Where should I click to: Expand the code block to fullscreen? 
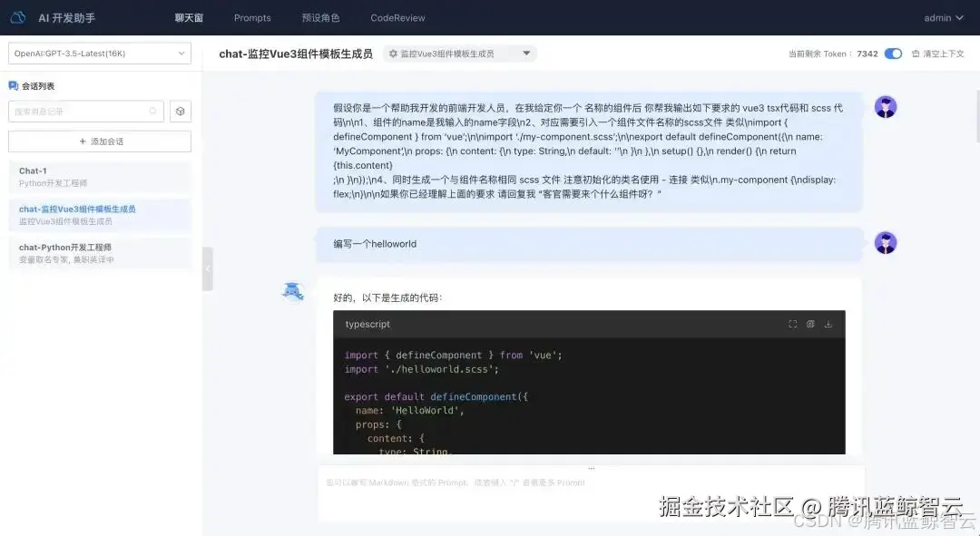790,324
